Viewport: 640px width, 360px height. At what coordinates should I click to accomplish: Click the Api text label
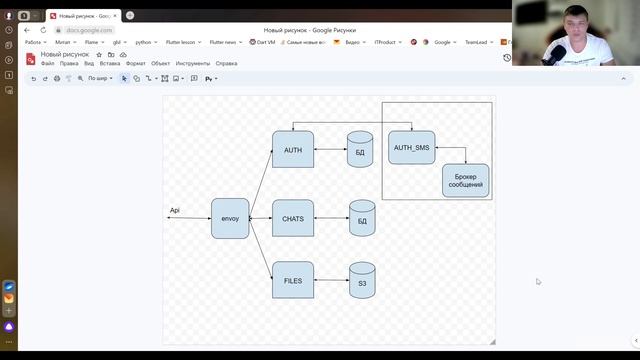(174, 210)
